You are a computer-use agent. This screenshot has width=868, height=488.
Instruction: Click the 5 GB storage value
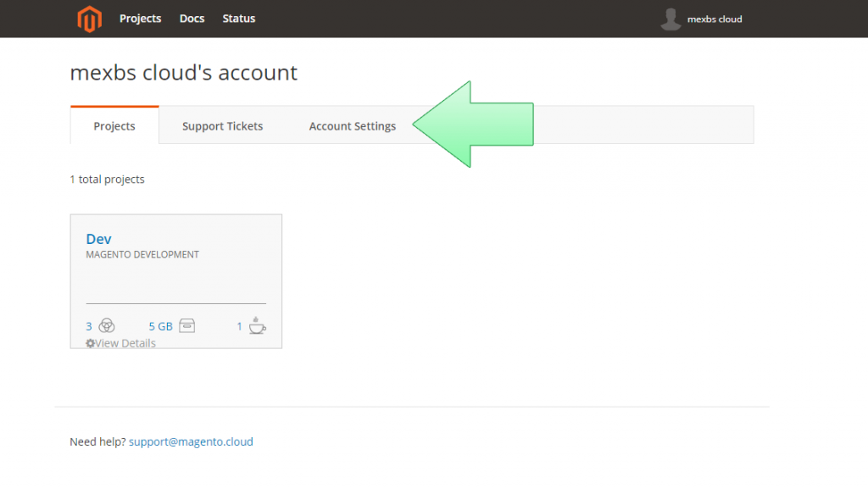click(x=160, y=326)
